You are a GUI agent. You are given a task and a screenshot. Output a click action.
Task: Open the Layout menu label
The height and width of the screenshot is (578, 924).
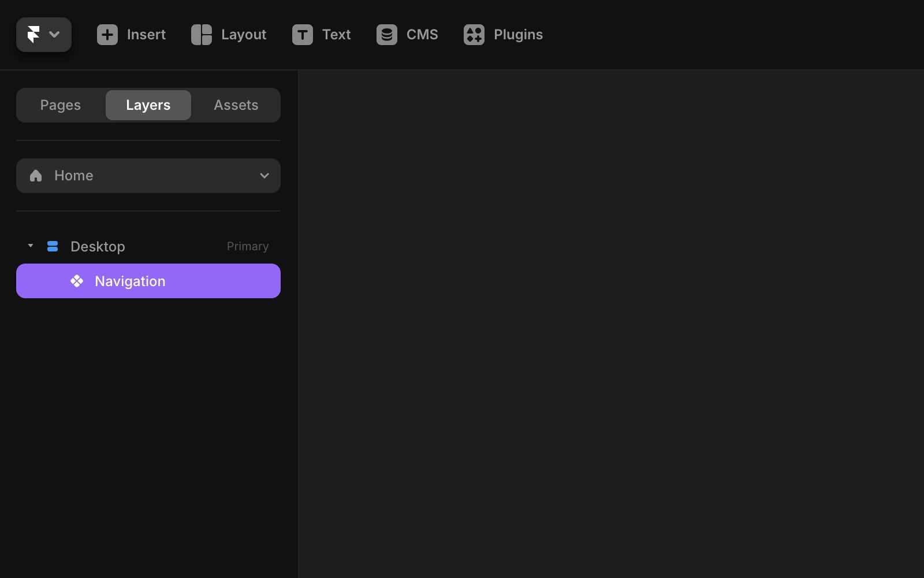point(244,35)
